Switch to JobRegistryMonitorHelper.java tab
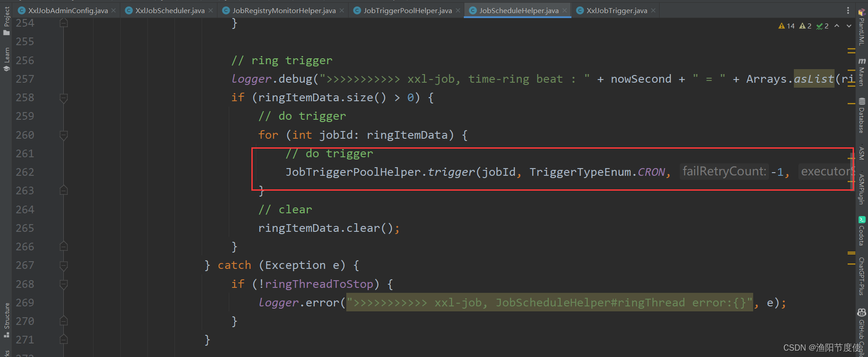This screenshot has width=868, height=357. point(284,10)
